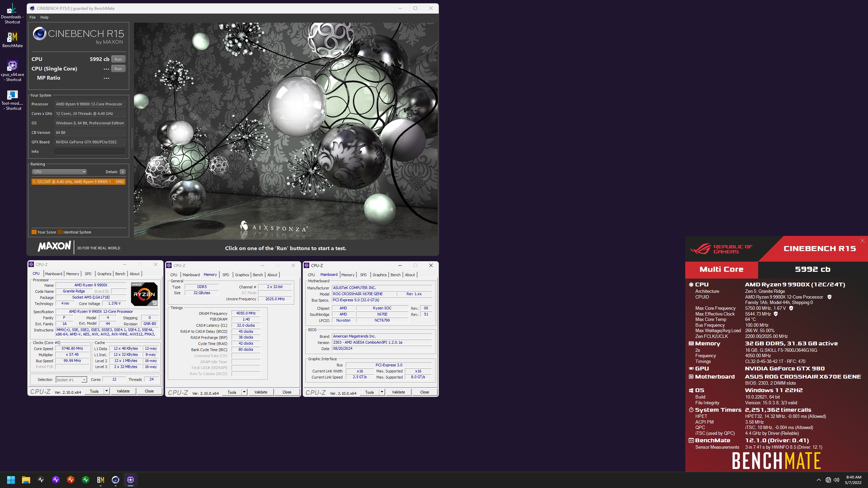Click the Aixsponza rendered scene image
Viewport: 868px width, 488px height.
point(285,131)
